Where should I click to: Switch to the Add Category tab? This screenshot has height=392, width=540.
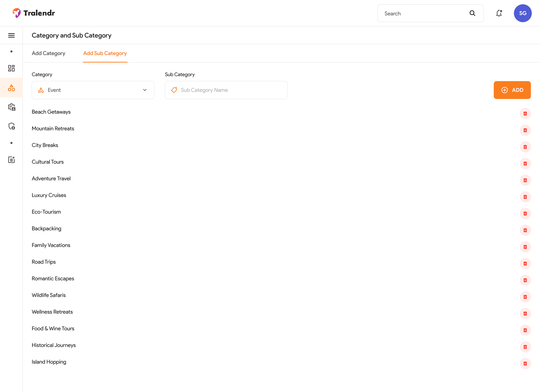(48, 53)
